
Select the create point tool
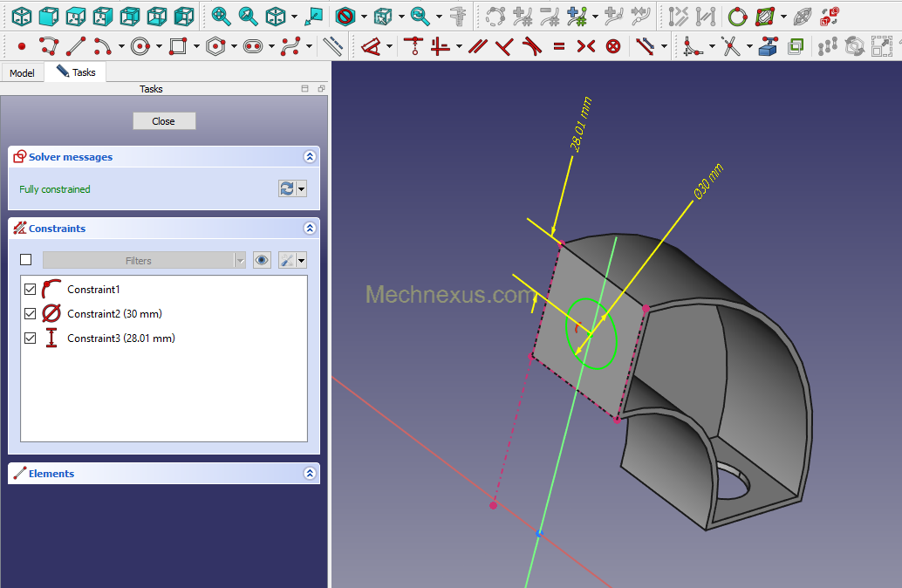(x=22, y=45)
